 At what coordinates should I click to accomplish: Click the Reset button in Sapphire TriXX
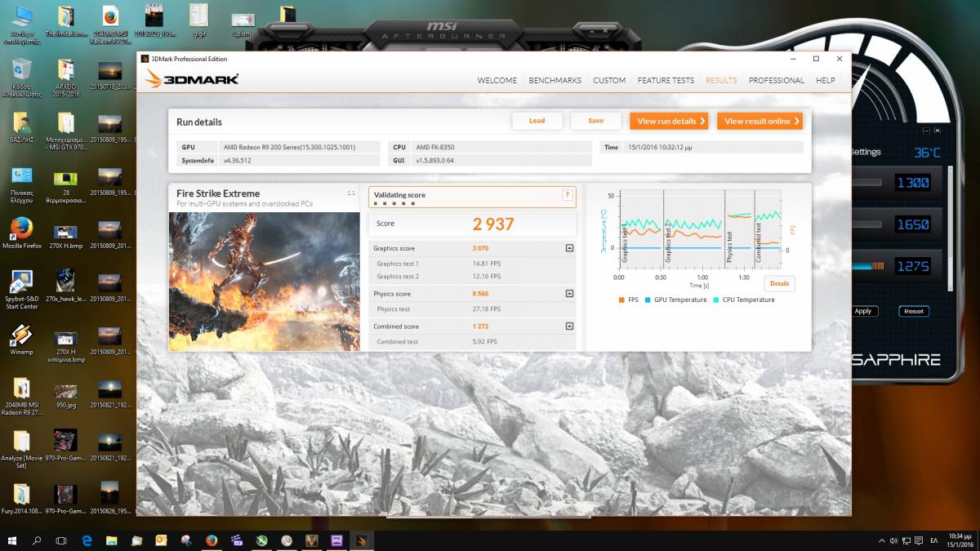coord(914,311)
